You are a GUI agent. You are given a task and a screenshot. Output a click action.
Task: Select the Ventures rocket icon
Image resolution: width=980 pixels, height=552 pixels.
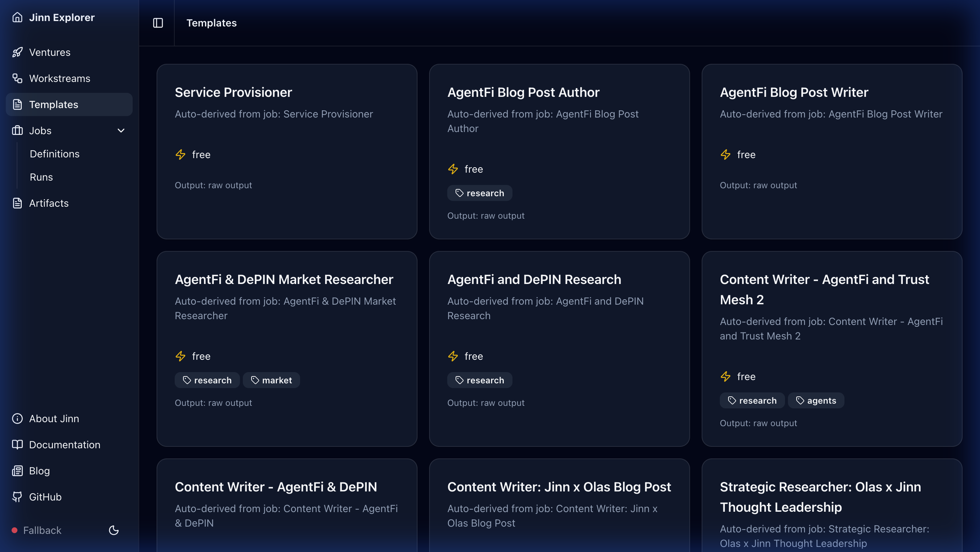tap(18, 52)
